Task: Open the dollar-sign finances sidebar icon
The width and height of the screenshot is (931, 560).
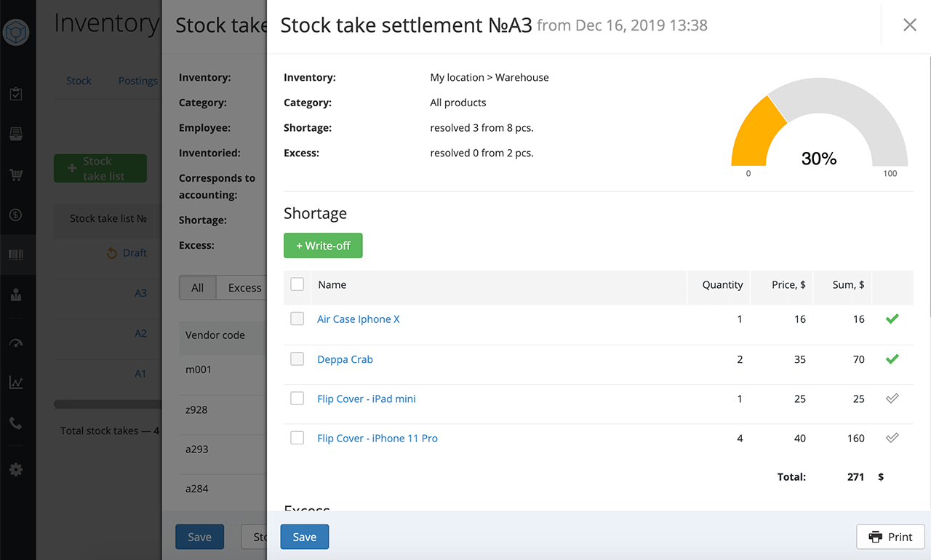Action: [x=16, y=215]
